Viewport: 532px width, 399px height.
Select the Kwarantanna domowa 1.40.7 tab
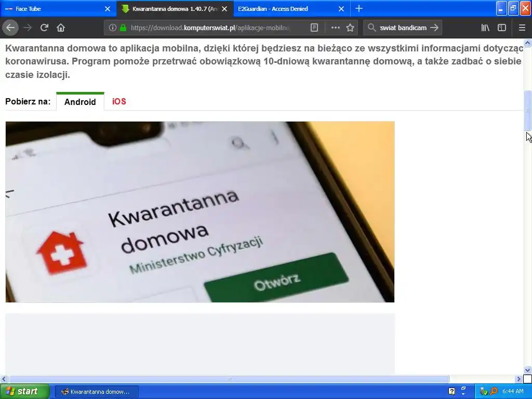point(175,8)
